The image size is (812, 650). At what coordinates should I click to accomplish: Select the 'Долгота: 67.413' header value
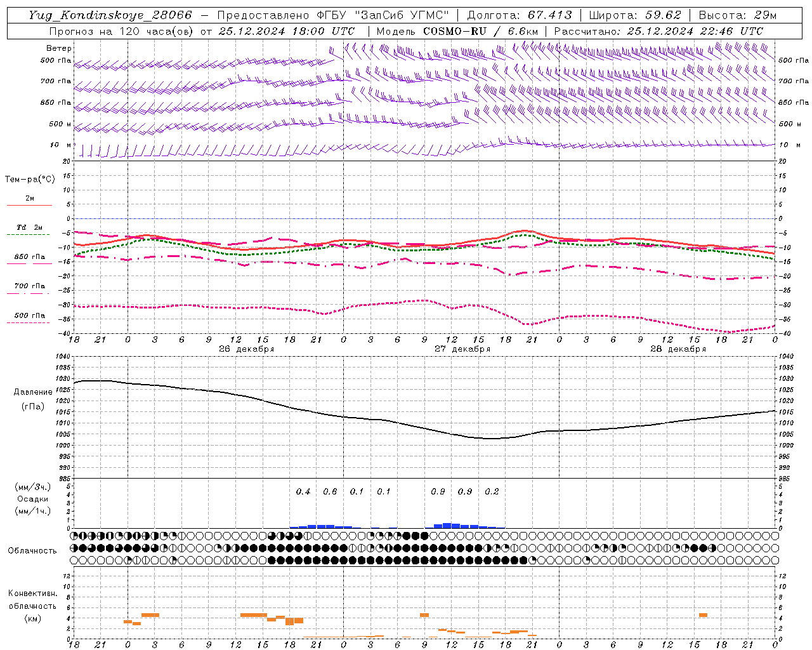click(x=520, y=15)
